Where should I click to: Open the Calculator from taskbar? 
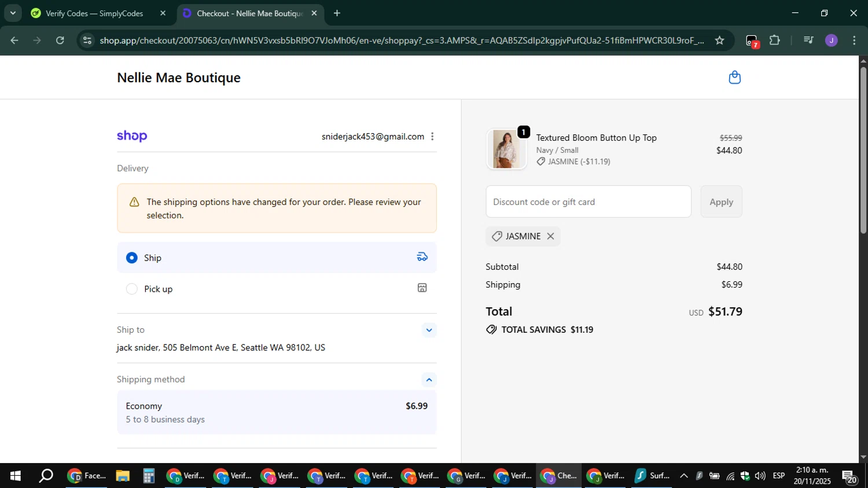click(149, 476)
